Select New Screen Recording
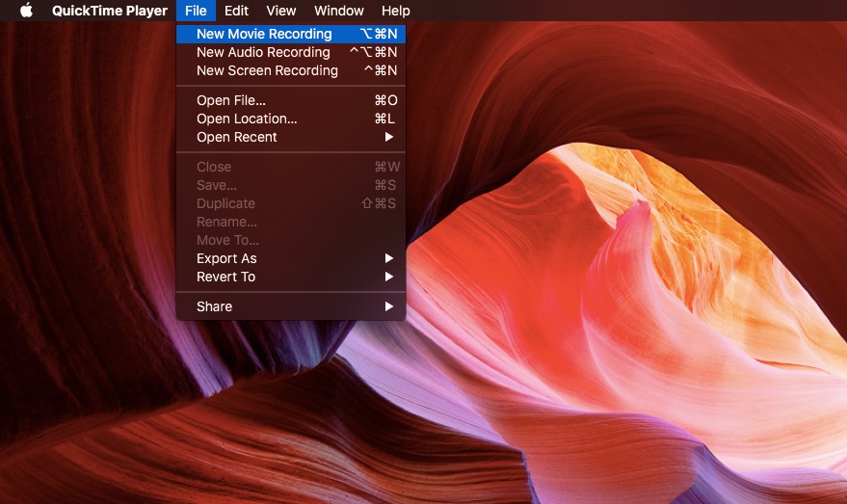The image size is (847, 504). [x=291, y=70]
